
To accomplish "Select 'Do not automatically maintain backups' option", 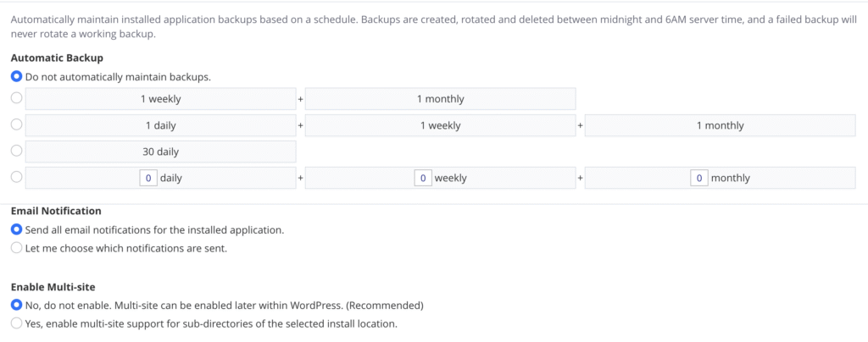I will pyautogui.click(x=17, y=76).
